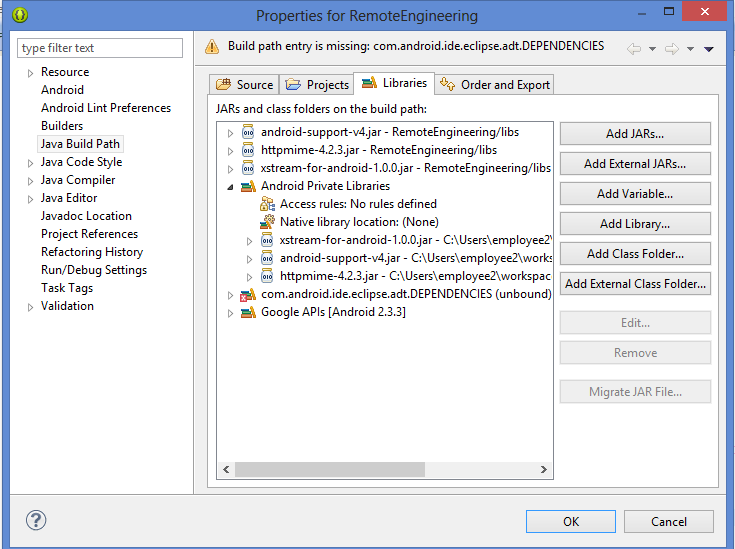Image resolution: width=735 pixels, height=549 pixels.
Task: Click the scrollbar right arrow
Action: (x=543, y=469)
